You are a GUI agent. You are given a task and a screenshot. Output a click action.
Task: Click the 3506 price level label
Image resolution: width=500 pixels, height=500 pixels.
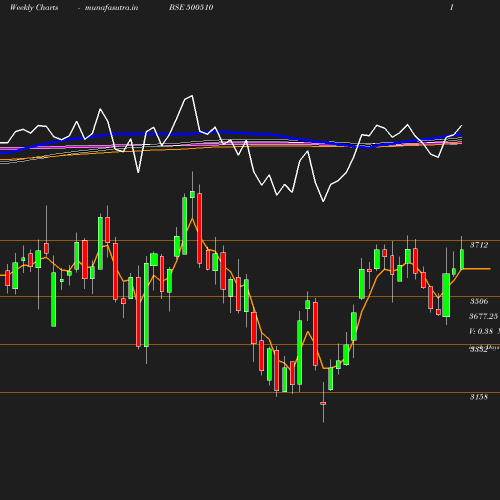click(479, 301)
